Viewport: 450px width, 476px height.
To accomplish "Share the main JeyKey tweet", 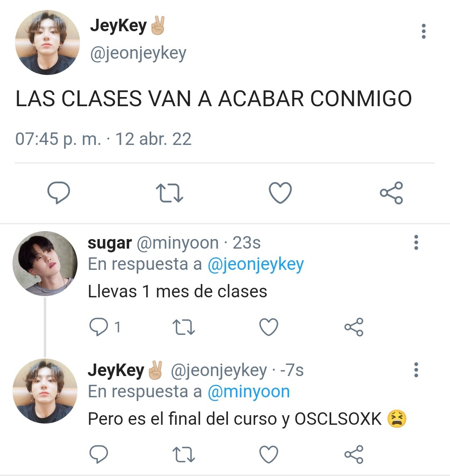I will coord(391,192).
